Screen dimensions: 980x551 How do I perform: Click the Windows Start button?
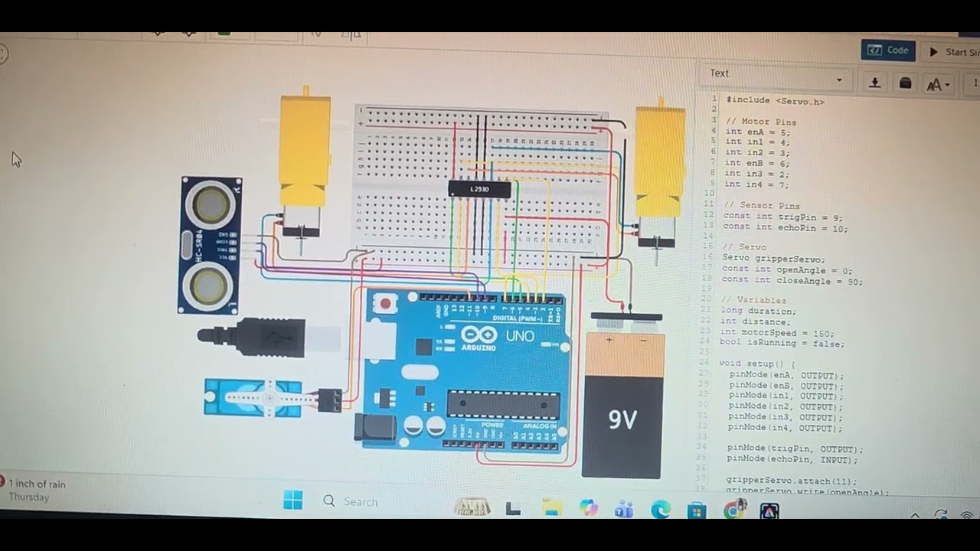pyautogui.click(x=292, y=501)
